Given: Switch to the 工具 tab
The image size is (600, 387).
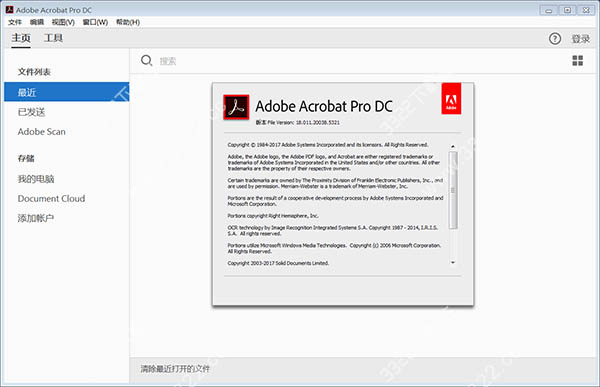Looking at the screenshot, I should tap(53, 38).
